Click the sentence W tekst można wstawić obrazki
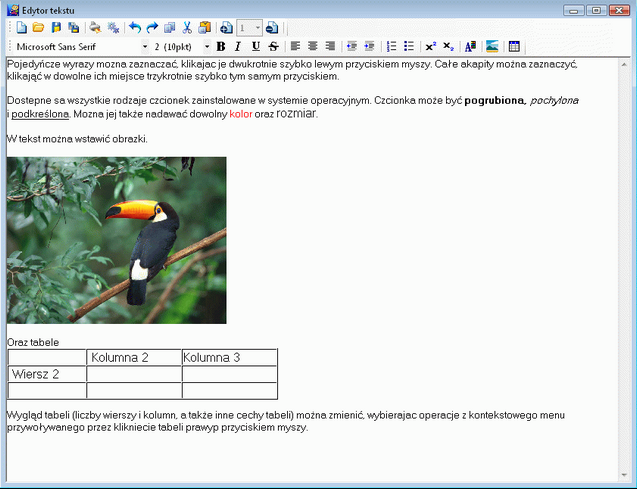This screenshot has height=489, width=637. click(x=77, y=139)
